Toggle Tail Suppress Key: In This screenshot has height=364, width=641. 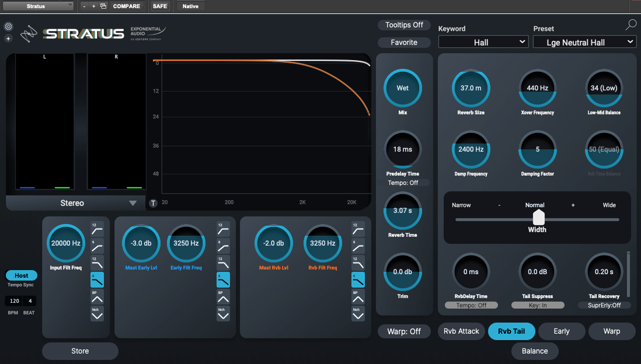[538, 305]
